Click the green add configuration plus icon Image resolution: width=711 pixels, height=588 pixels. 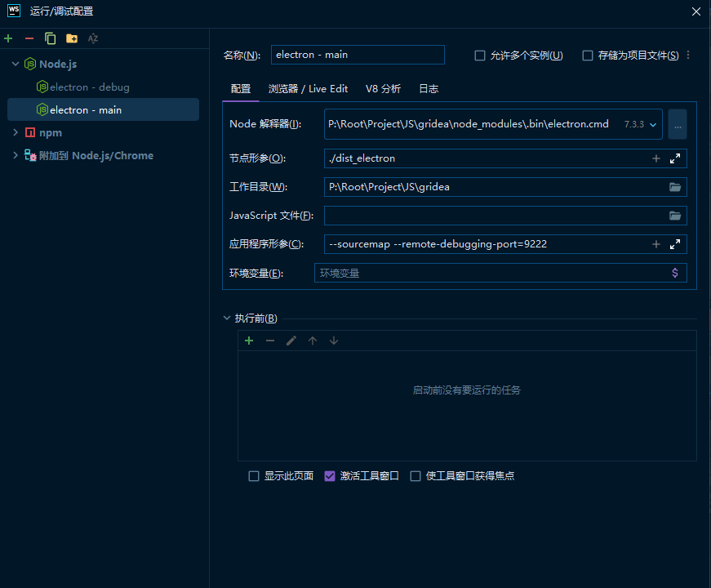click(8, 38)
